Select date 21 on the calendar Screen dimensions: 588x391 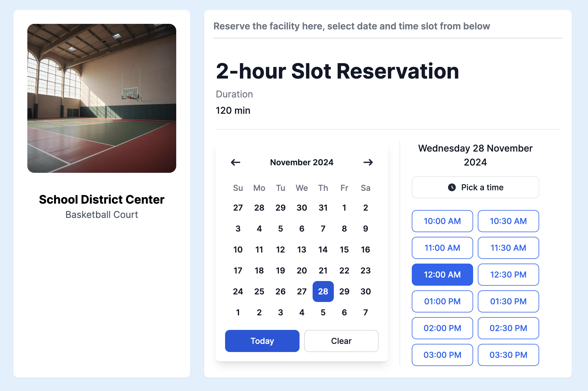click(x=323, y=270)
